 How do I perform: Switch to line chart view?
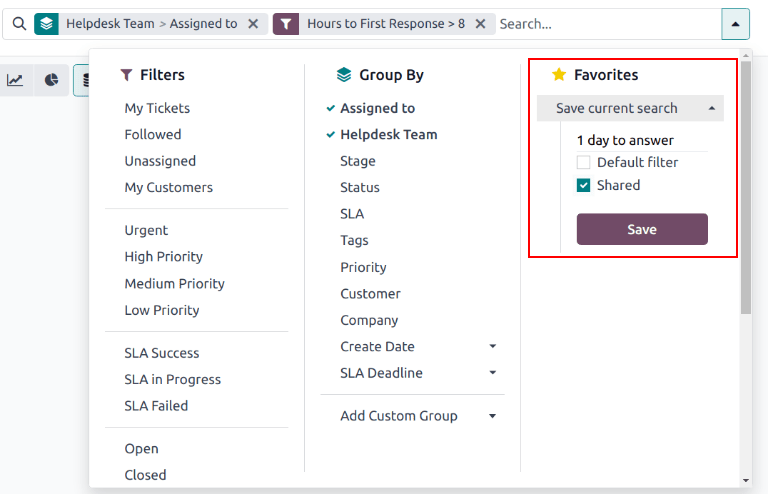(15, 80)
